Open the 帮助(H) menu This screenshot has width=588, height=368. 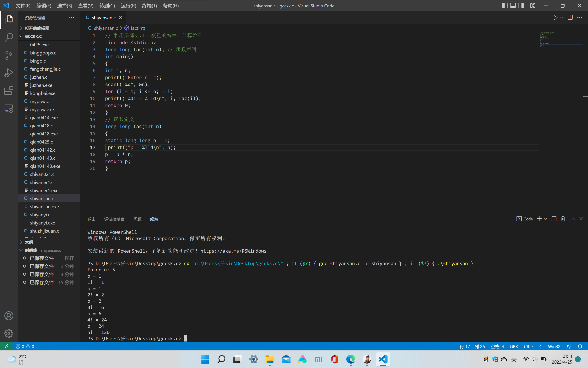[x=171, y=6]
